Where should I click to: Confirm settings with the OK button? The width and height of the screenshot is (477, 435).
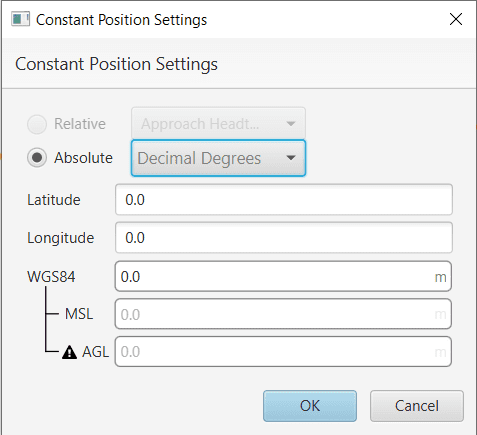(310, 406)
